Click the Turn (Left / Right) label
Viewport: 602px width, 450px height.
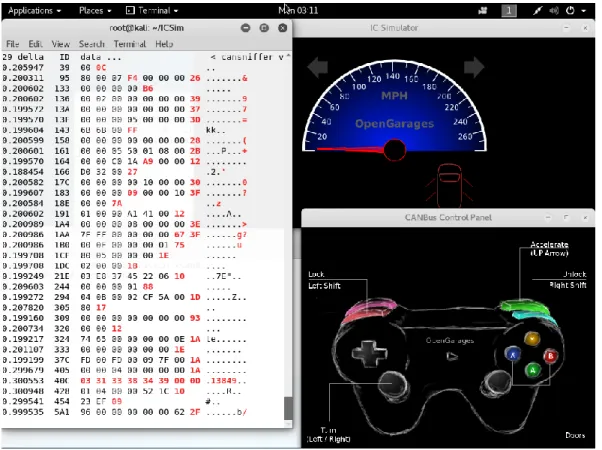click(329, 434)
